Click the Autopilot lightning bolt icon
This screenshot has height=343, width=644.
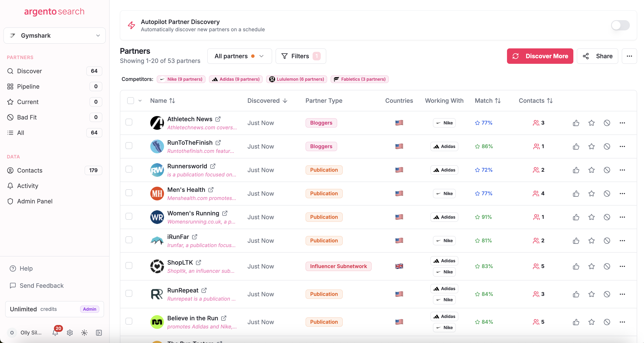[x=131, y=25]
